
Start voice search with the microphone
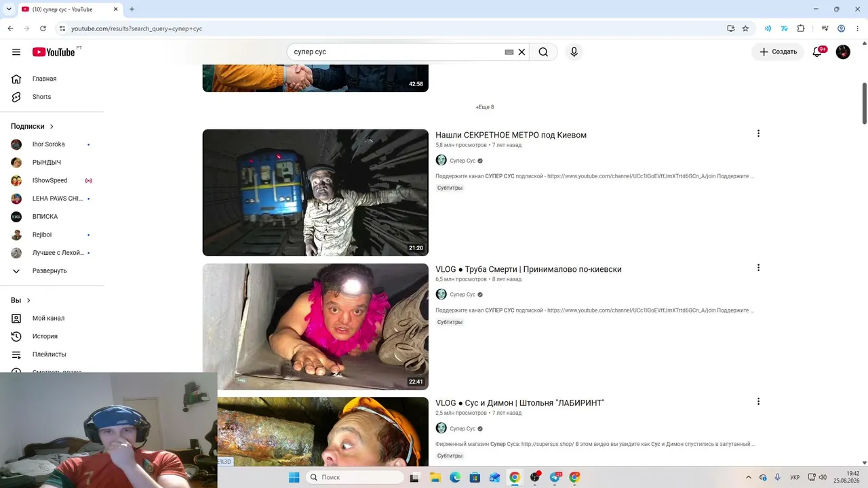[x=574, y=52]
